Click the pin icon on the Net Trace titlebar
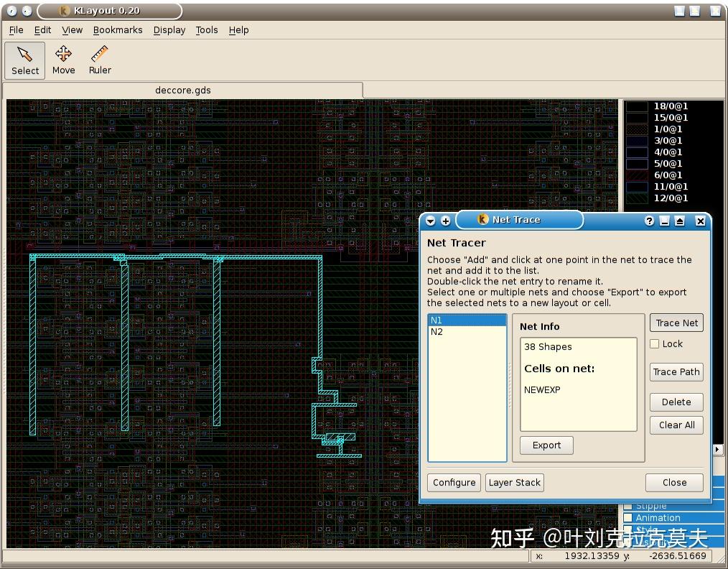 tap(446, 221)
